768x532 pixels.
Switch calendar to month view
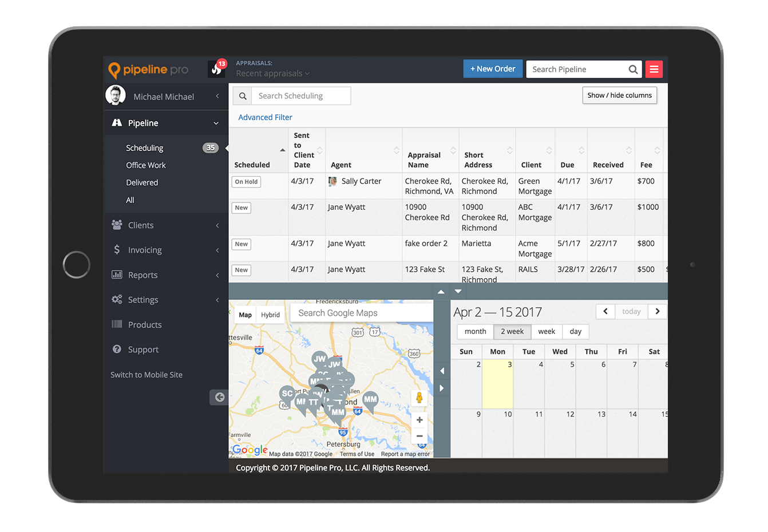(475, 331)
